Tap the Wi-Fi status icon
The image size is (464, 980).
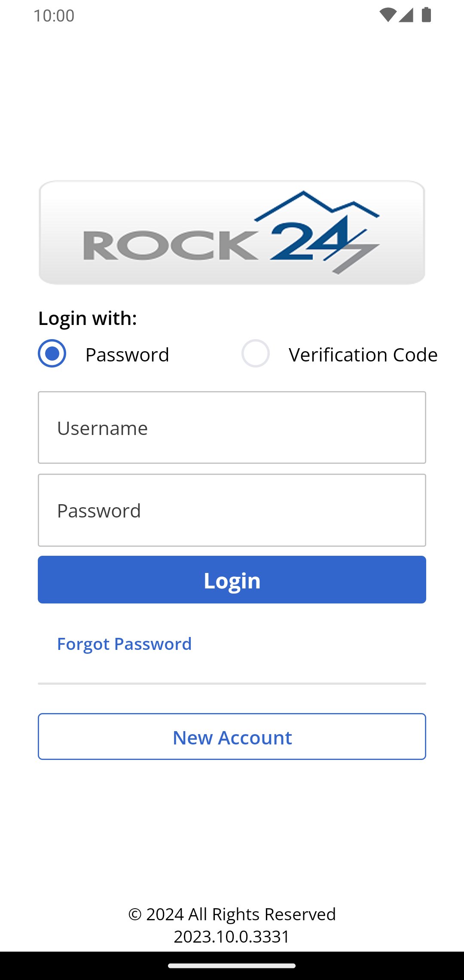coord(388,15)
